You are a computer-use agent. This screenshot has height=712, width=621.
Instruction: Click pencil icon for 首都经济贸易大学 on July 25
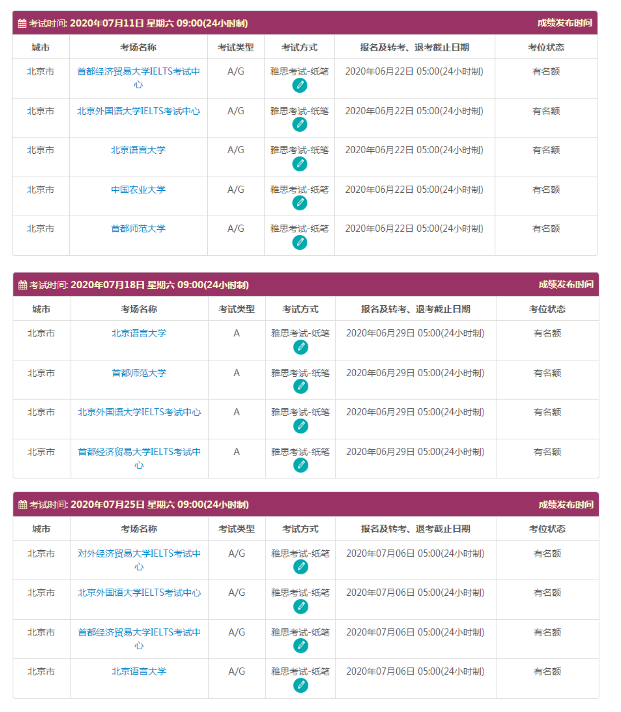[300, 646]
